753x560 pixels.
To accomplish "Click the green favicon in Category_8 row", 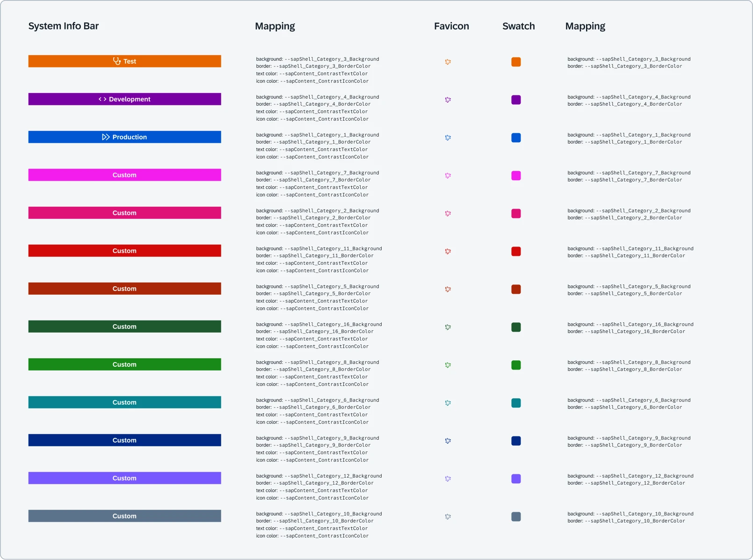I will point(448,365).
